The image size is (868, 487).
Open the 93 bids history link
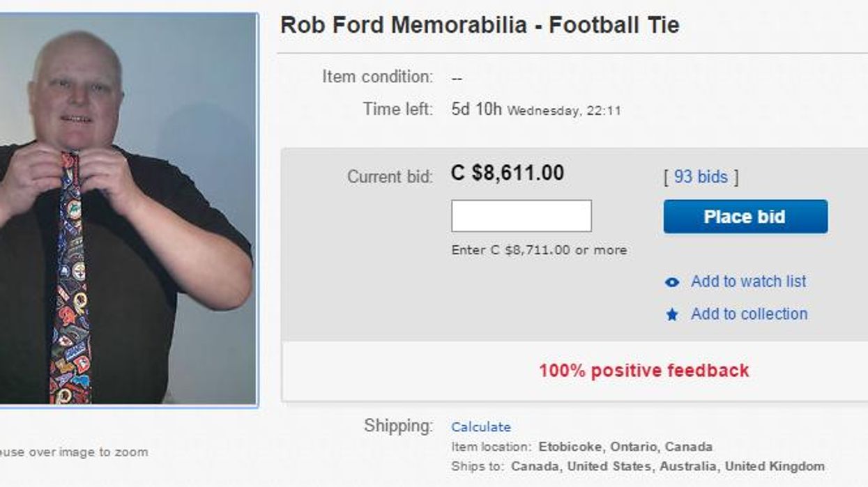(x=700, y=177)
